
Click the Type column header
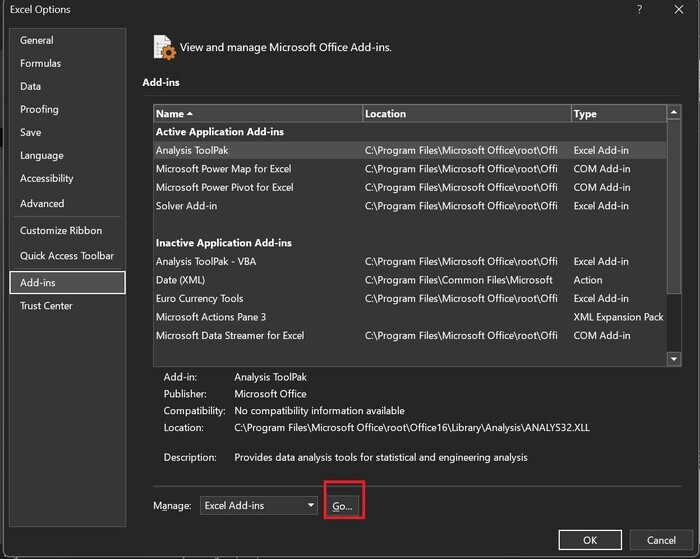point(618,114)
